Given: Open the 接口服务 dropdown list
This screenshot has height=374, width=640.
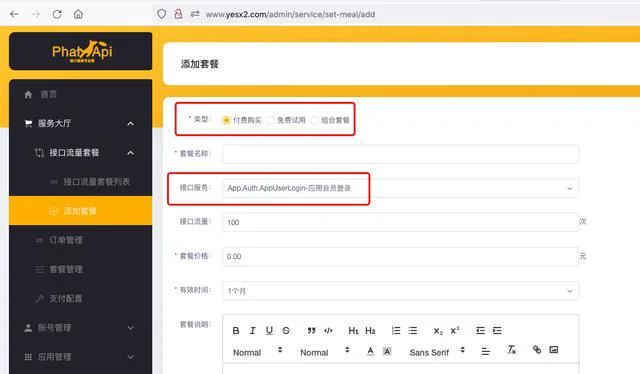Looking at the screenshot, I should click(400, 188).
